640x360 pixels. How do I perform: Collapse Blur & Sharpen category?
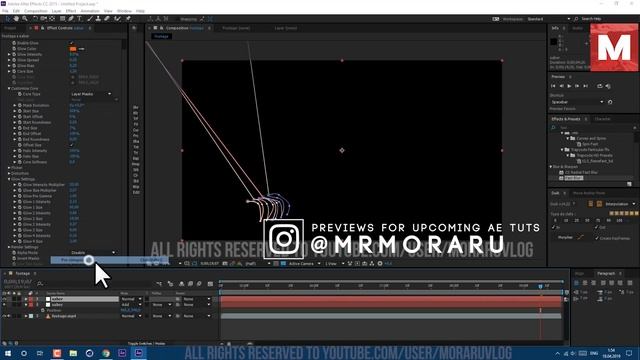551,167
